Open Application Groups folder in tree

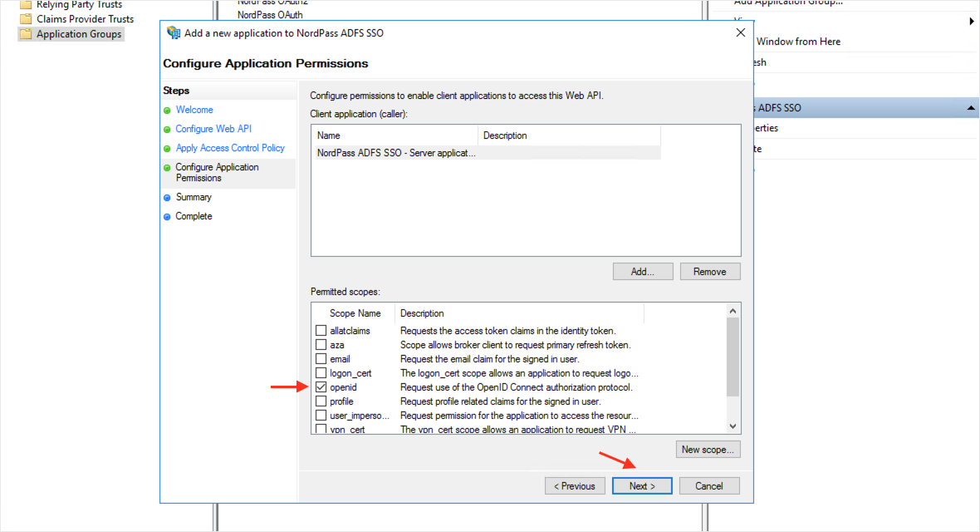pos(79,34)
